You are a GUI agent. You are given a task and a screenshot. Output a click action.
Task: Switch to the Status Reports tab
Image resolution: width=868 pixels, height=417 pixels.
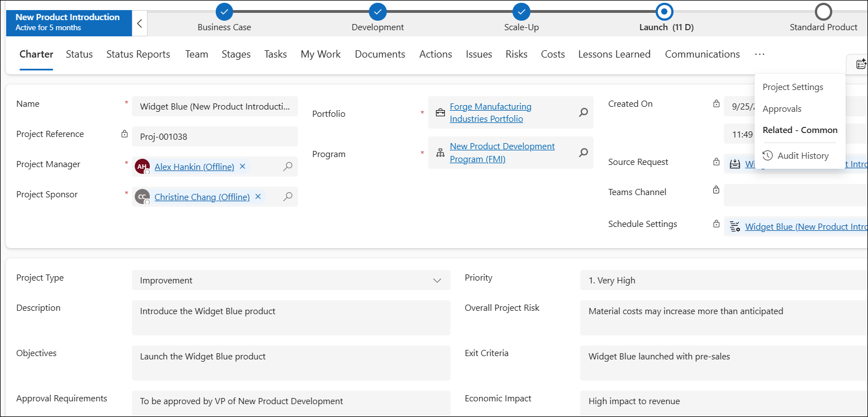[x=138, y=54]
